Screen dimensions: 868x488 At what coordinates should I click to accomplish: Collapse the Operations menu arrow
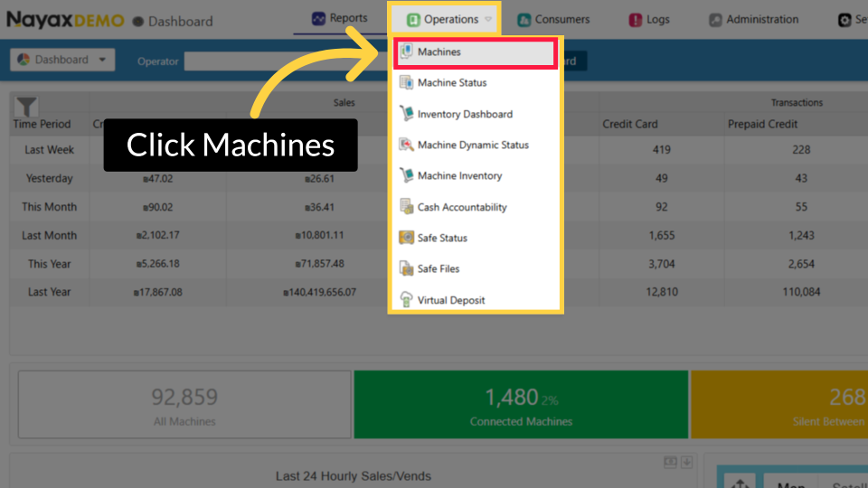tap(488, 20)
